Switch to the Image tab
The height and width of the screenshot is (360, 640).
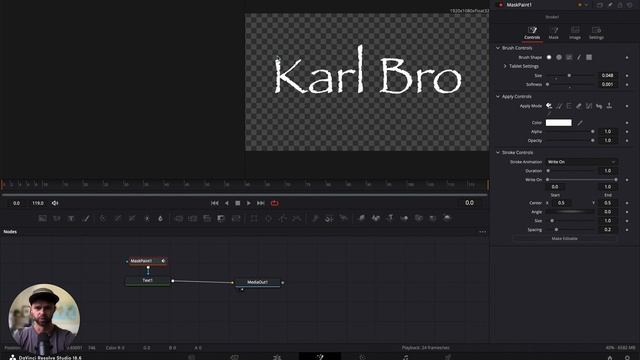point(575,33)
